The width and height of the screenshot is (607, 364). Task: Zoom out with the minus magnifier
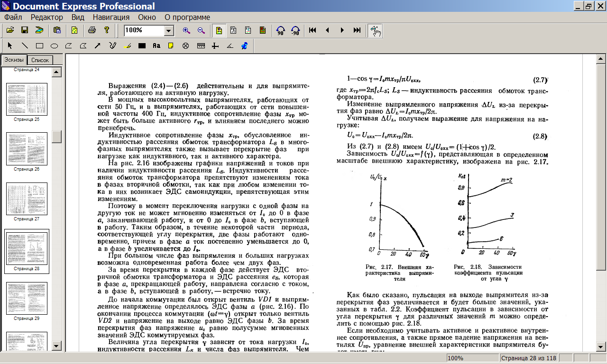[x=201, y=30]
